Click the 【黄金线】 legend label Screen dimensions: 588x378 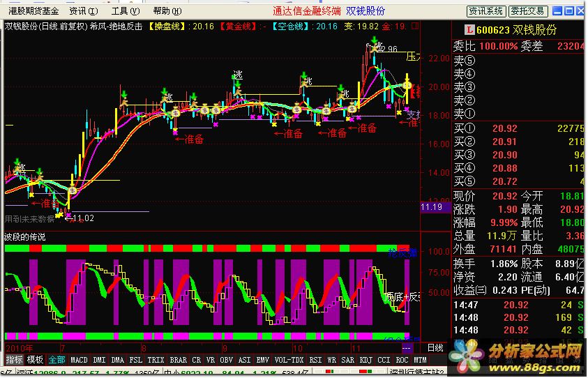tap(238, 27)
